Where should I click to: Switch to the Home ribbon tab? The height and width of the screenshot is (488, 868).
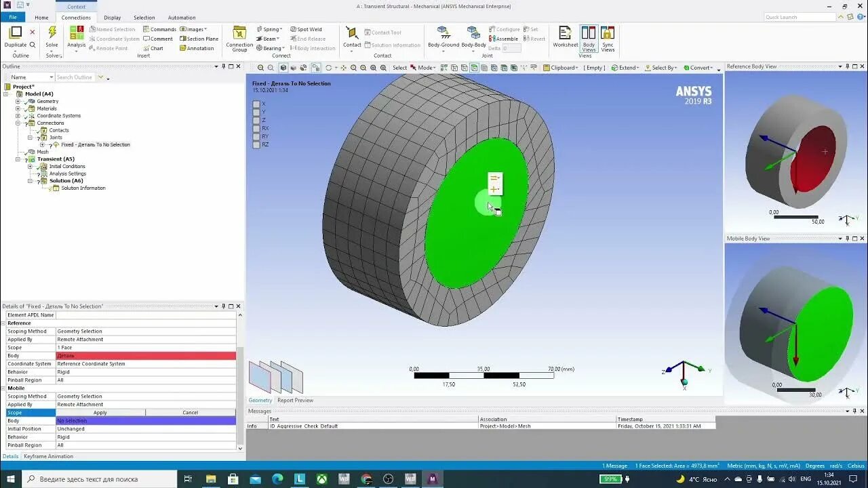[x=41, y=18]
